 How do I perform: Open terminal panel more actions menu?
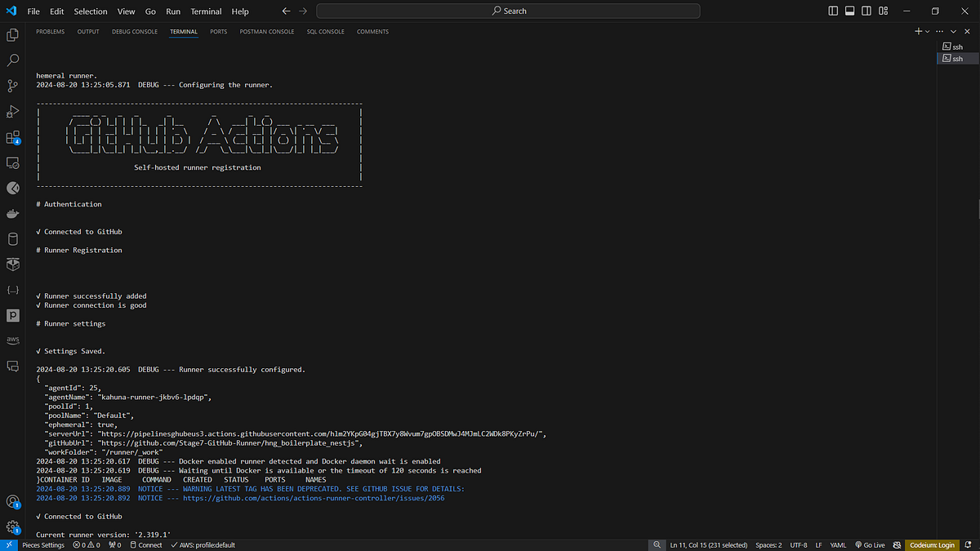pos(940,32)
